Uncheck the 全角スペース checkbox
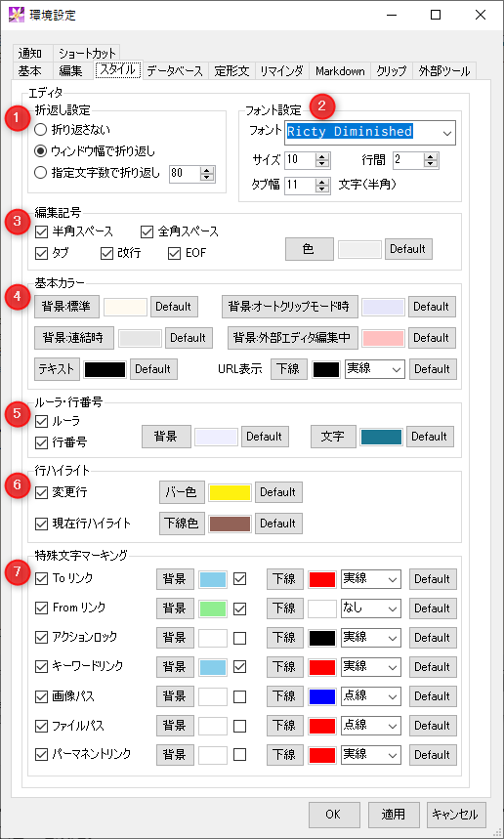504x839 pixels. [x=147, y=231]
